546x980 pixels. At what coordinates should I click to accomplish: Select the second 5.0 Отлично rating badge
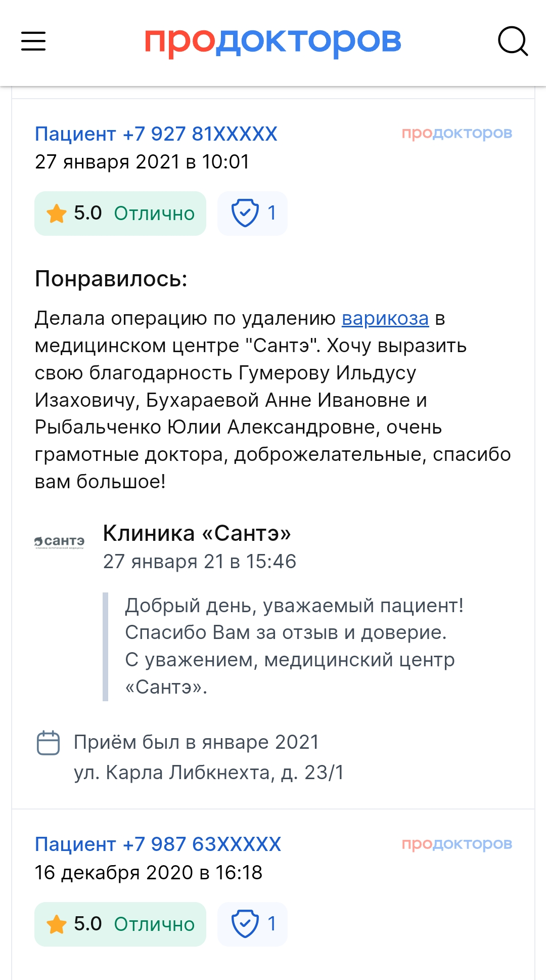(120, 924)
